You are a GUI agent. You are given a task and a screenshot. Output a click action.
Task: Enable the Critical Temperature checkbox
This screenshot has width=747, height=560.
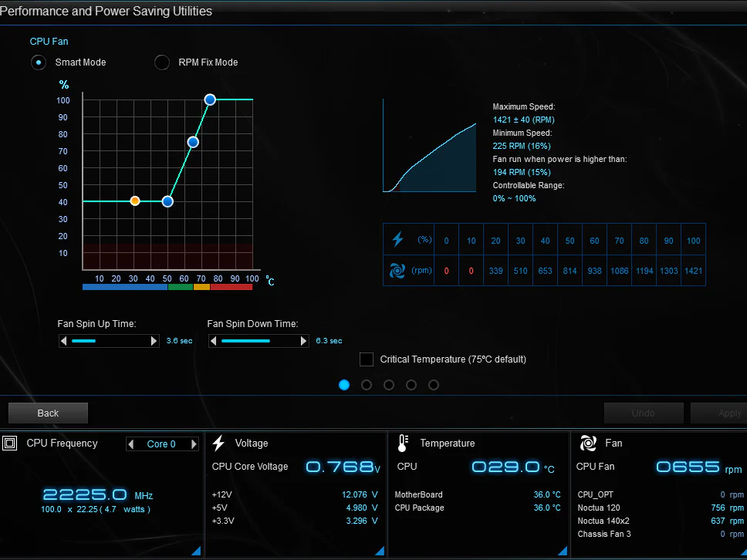click(x=367, y=359)
